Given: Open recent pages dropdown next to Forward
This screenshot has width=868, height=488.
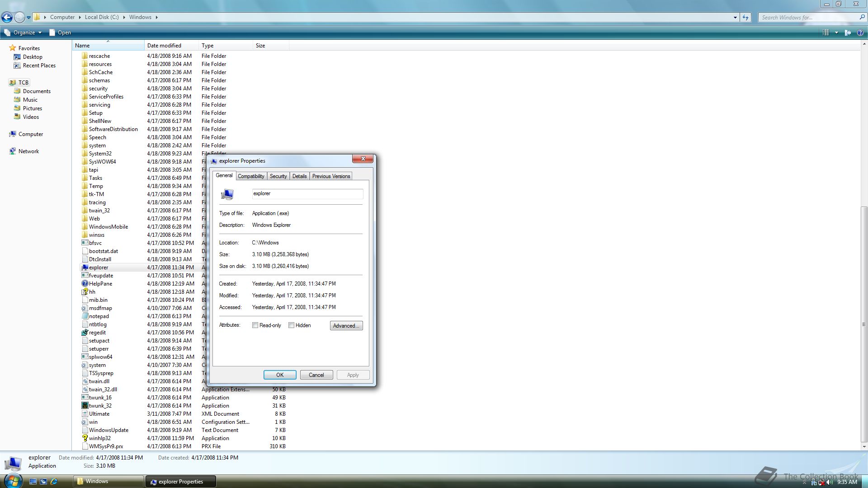Looking at the screenshot, I should coord(28,18).
